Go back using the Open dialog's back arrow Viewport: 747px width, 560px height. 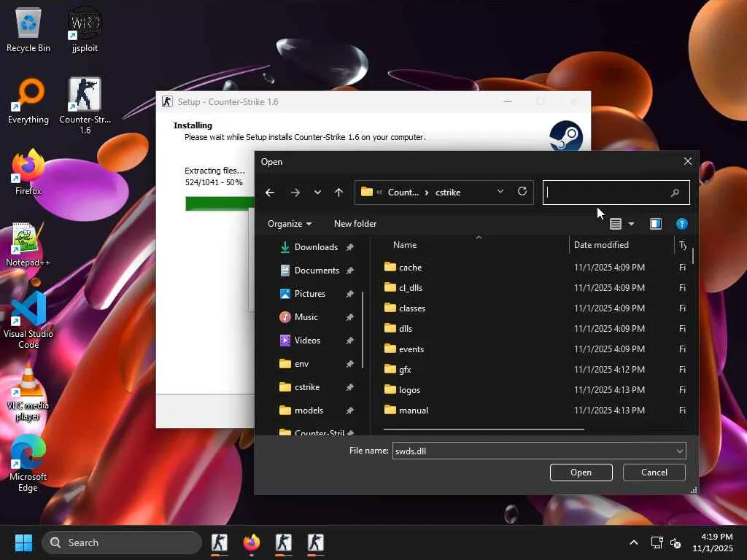click(270, 192)
